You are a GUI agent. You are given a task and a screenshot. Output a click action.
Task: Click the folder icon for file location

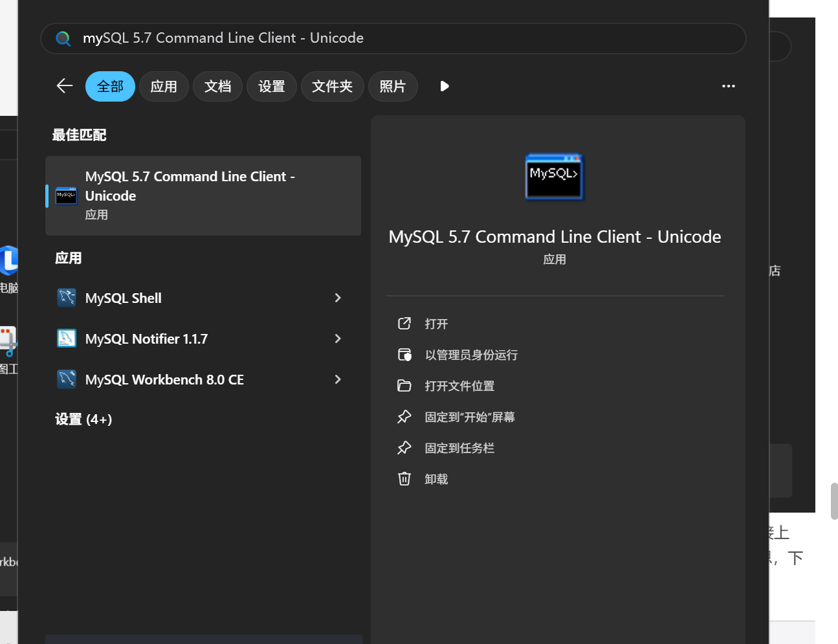(x=404, y=386)
